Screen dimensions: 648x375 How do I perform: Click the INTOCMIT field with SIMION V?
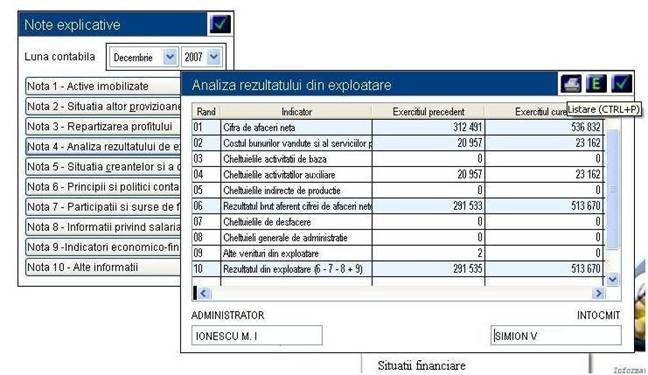pos(556,335)
